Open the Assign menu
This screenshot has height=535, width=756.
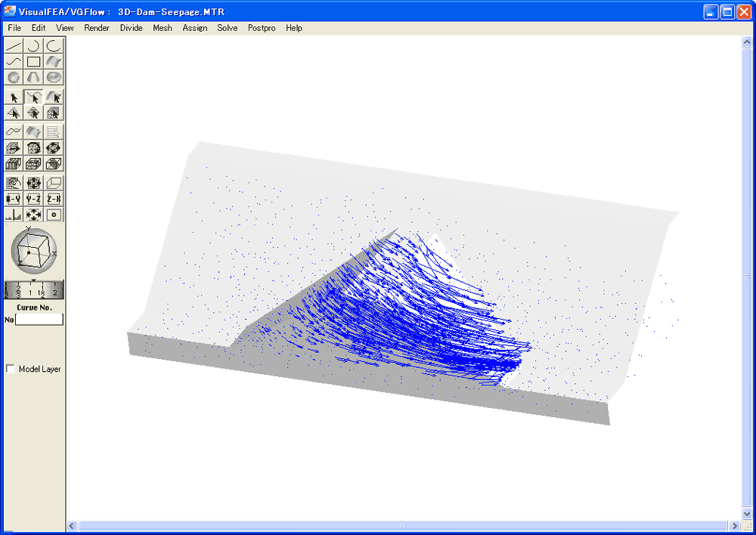point(195,28)
